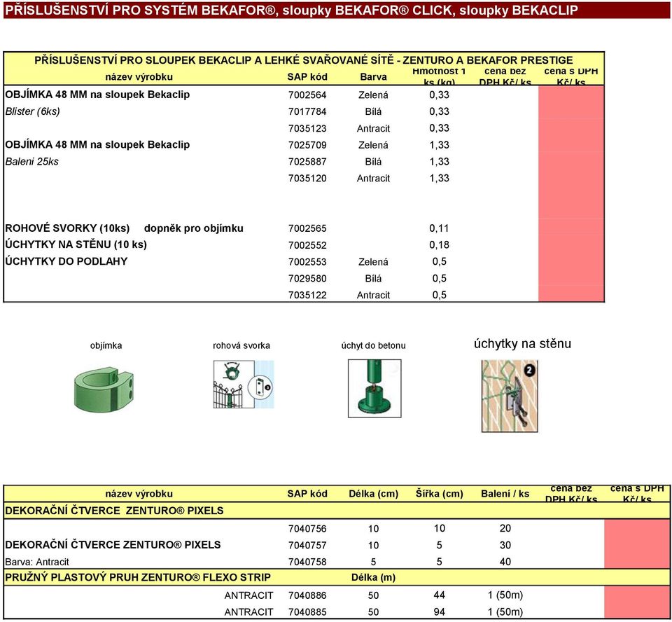Select weight 0,18 for úchytky na stěnu
Viewport: 672px width, 622px height.
point(440,245)
